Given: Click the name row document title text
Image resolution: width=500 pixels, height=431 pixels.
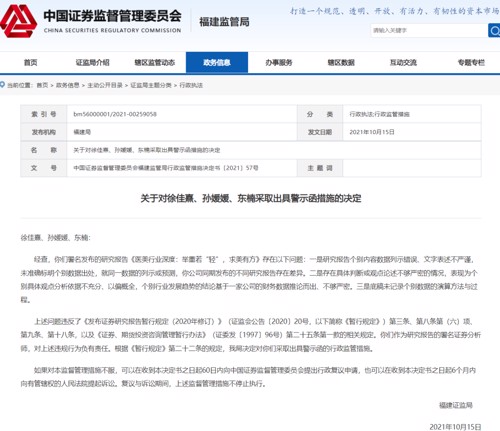Looking at the screenshot, I should (147, 150).
